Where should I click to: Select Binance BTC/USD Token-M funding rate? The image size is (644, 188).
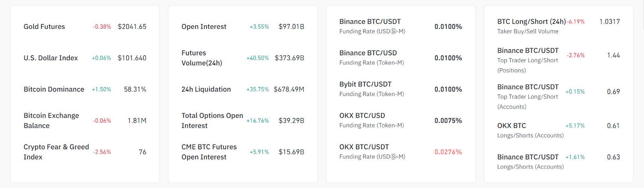click(368, 53)
